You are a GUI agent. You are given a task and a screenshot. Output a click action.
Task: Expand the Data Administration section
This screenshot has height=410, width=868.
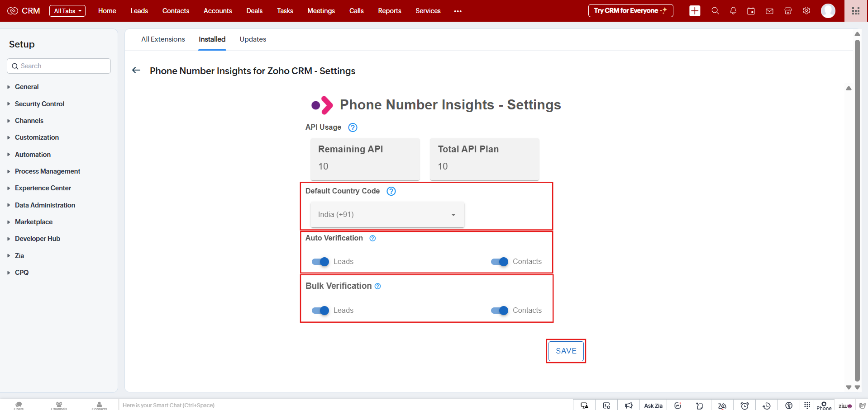45,205
